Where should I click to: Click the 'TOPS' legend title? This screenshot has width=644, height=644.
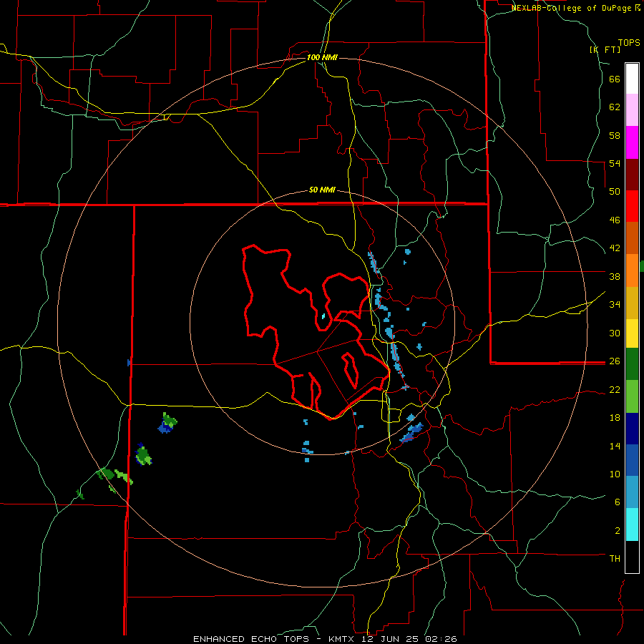(x=629, y=42)
